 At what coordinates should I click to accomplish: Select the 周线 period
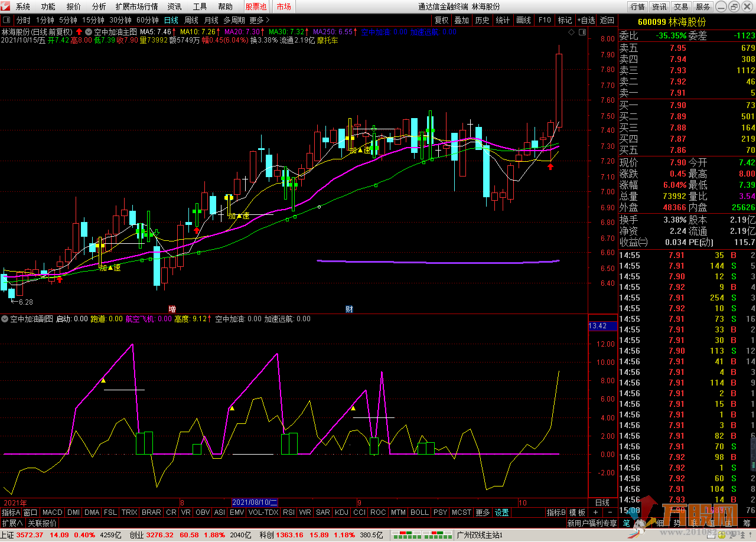pos(191,20)
